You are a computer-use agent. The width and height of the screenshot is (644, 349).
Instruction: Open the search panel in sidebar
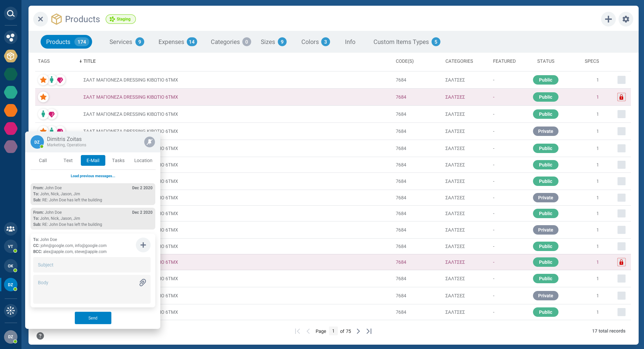click(x=10, y=13)
